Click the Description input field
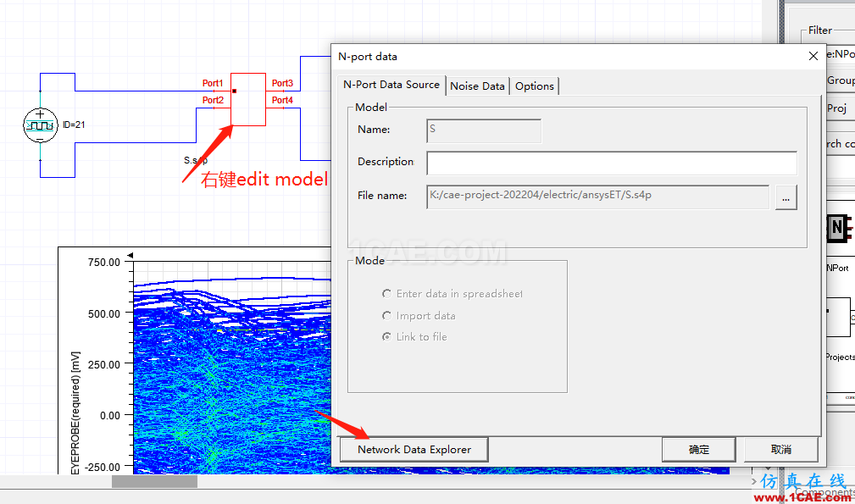Image resolution: width=855 pixels, height=504 pixels. 611,163
